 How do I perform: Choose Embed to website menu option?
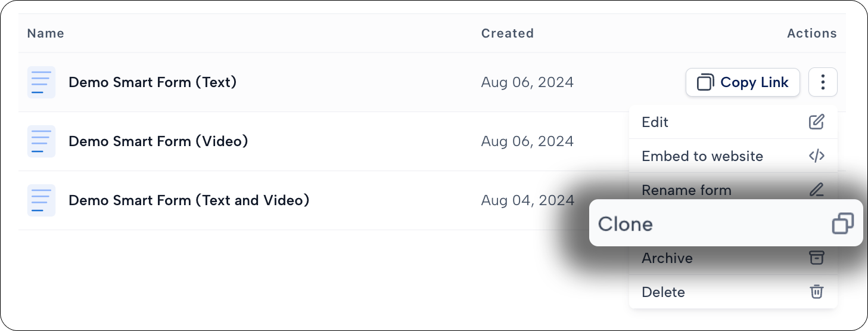tap(733, 156)
